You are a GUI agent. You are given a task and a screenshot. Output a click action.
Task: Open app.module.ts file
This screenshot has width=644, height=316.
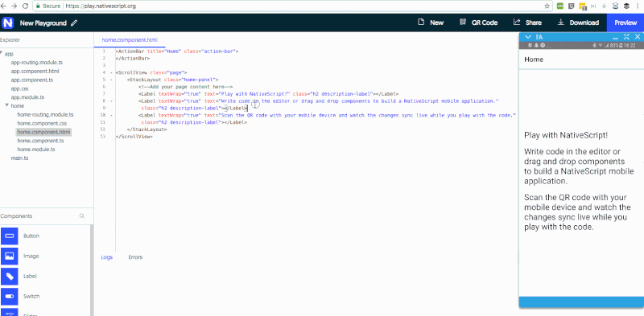coord(27,97)
